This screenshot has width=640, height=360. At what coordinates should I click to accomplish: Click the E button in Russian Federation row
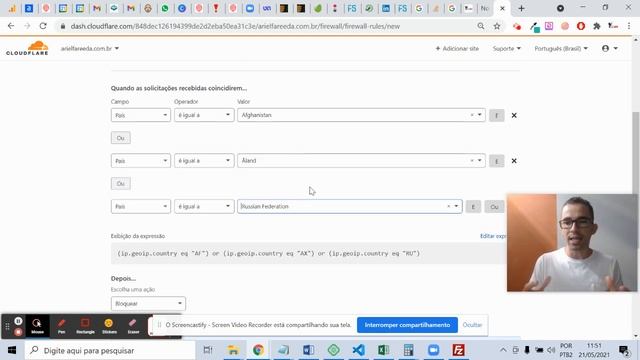(473, 207)
